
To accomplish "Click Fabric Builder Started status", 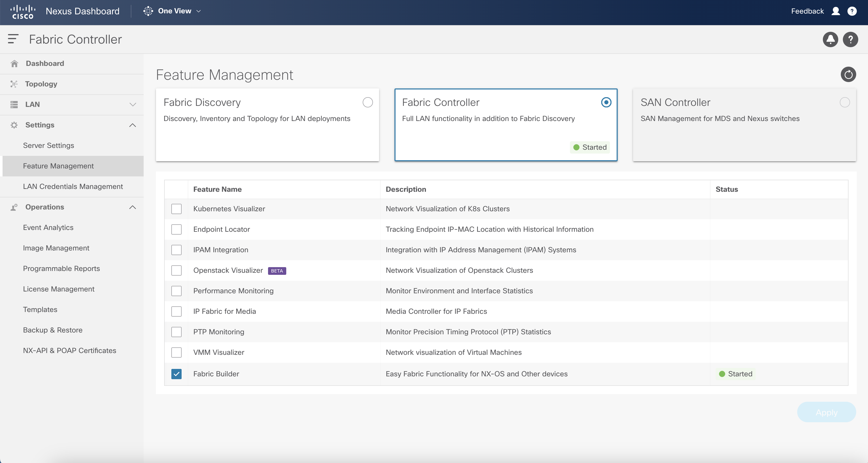I will point(736,374).
